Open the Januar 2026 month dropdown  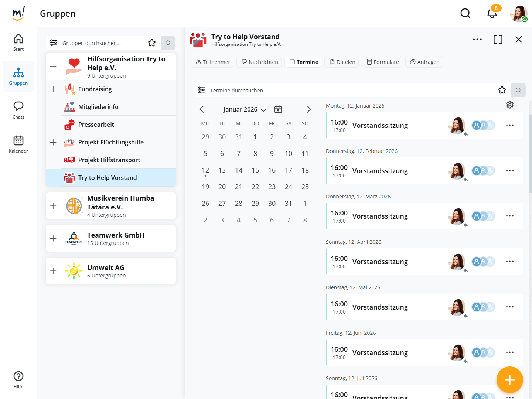tap(245, 109)
